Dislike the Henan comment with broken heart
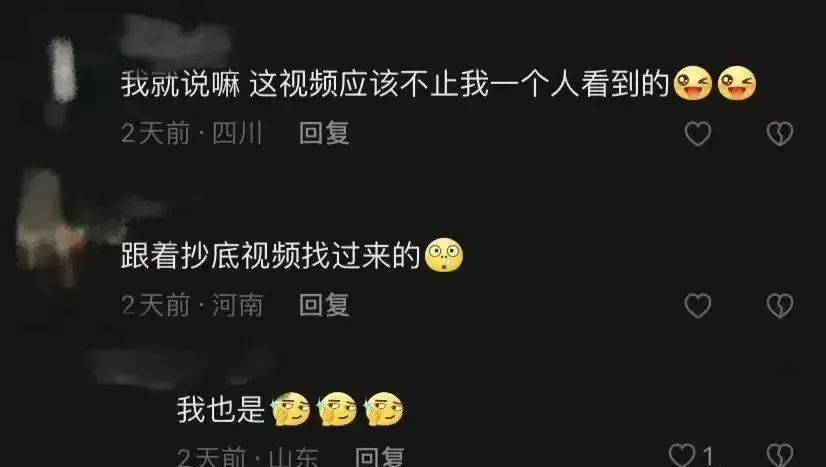 click(780, 306)
